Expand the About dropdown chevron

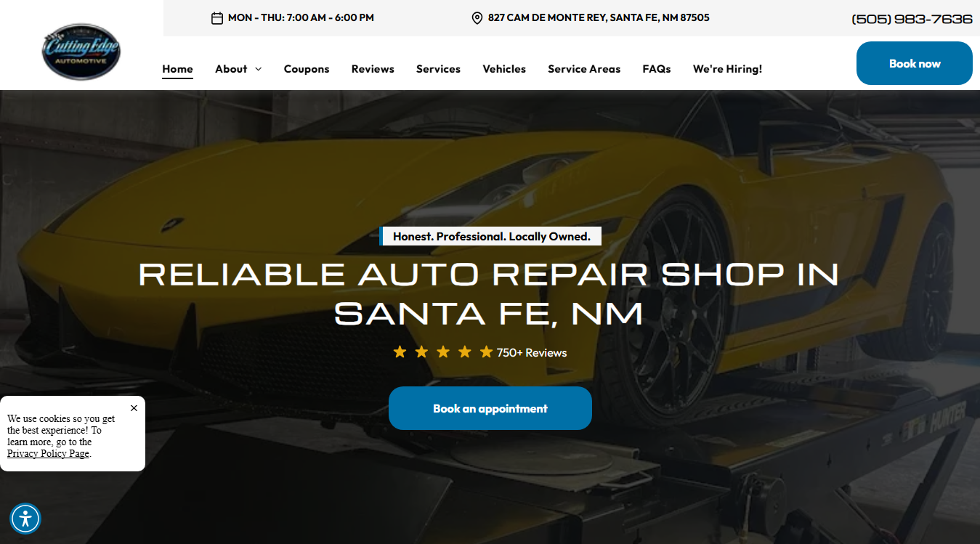click(x=259, y=69)
